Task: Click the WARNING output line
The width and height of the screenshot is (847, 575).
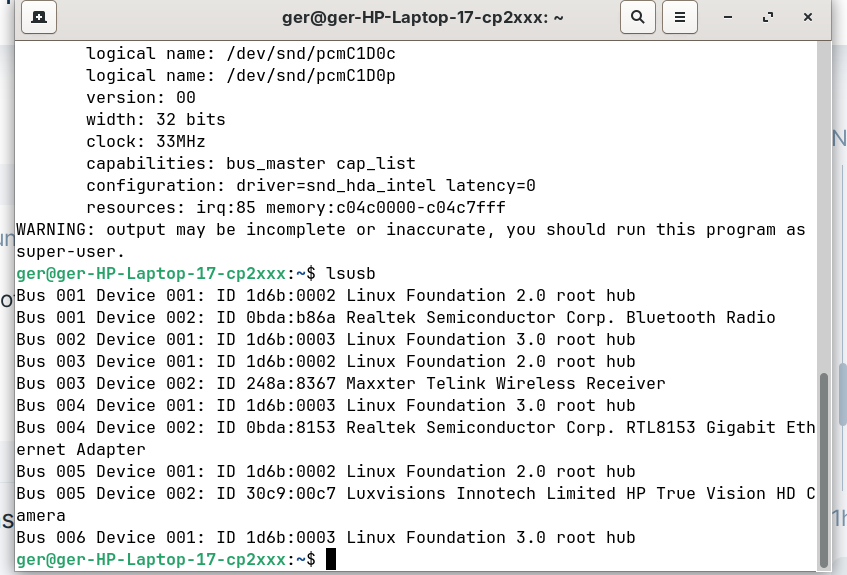Action: pos(410,229)
